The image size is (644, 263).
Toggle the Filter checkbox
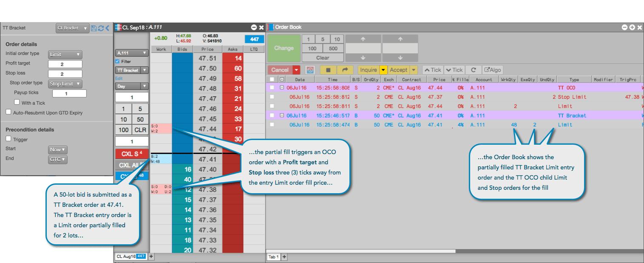[118, 62]
